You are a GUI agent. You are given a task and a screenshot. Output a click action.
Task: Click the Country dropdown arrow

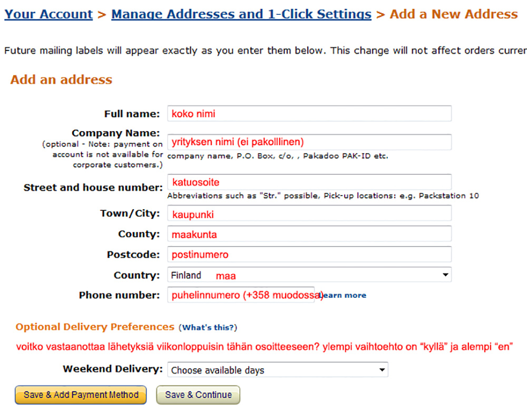tap(445, 275)
